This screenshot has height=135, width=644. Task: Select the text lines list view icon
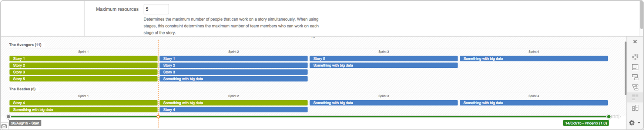pyautogui.click(x=635, y=97)
